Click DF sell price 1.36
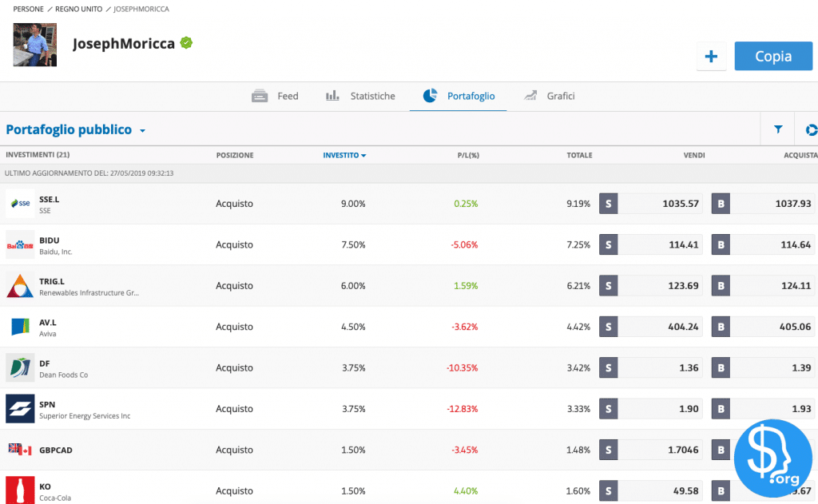This screenshot has width=818, height=504. click(x=689, y=368)
